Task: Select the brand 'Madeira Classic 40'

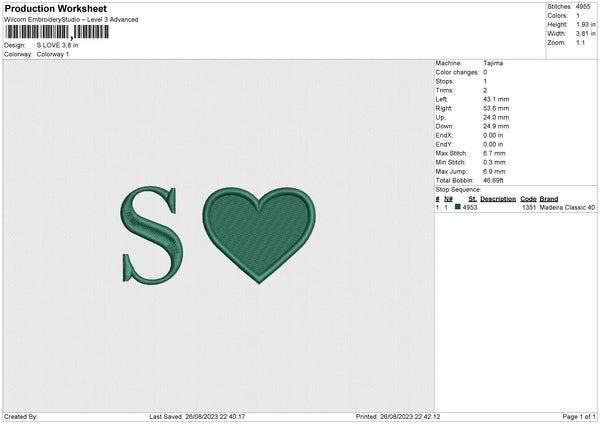Action: (x=567, y=207)
